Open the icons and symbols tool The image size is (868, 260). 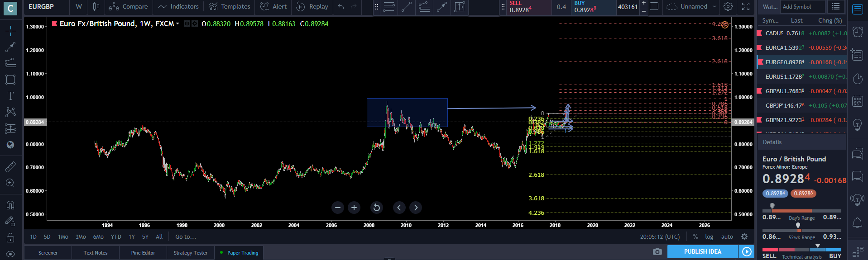[x=10, y=145]
